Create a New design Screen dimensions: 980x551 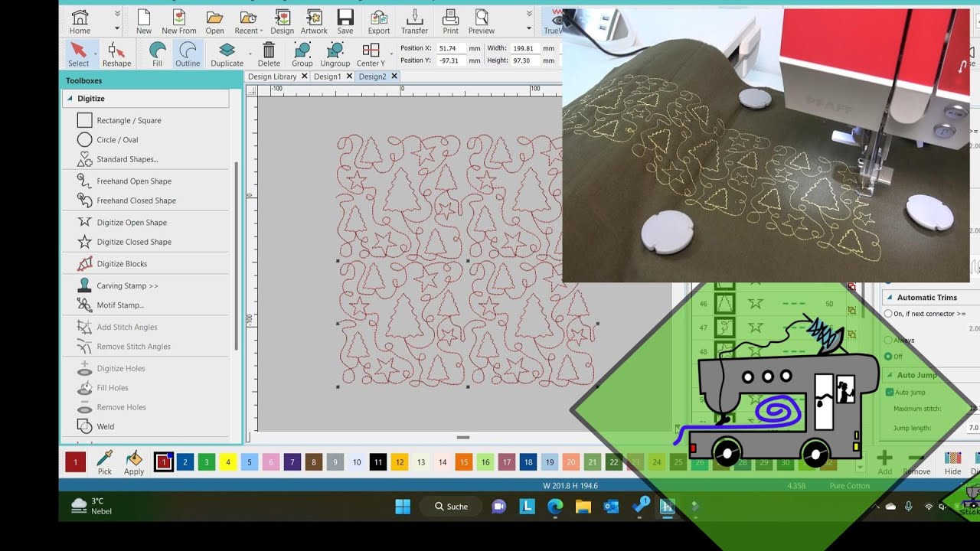(x=144, y=21)
